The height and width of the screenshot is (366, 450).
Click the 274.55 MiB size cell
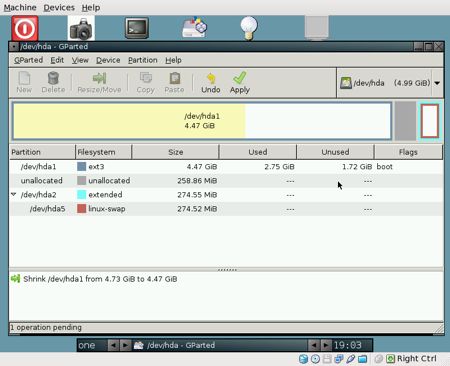pos(197,195)
